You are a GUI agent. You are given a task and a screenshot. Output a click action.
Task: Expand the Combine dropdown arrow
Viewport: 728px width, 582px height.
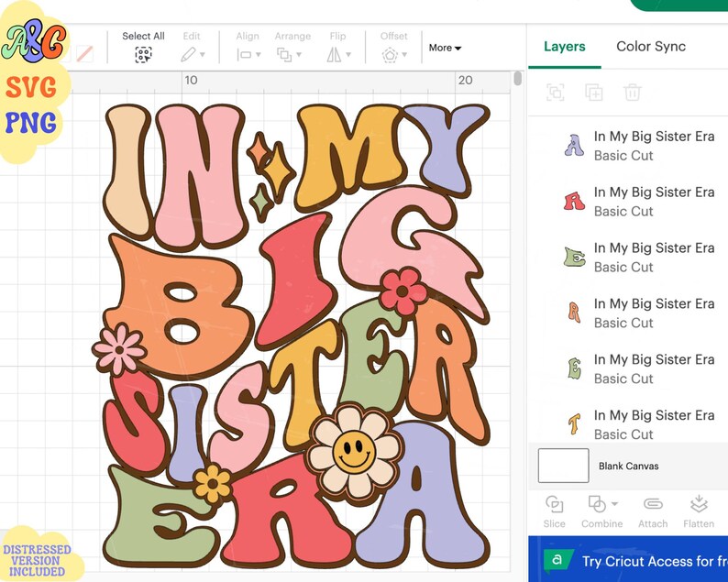click(x=614, y=504)
